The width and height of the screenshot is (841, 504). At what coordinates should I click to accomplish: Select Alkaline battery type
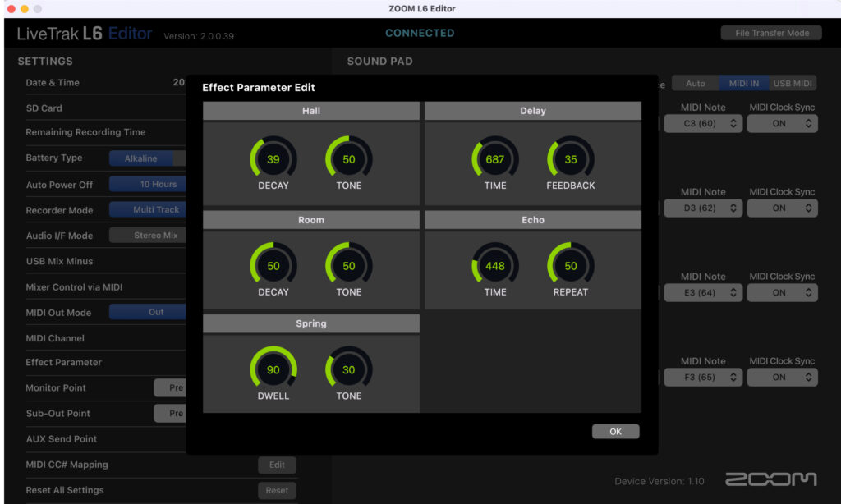[141, 158]
